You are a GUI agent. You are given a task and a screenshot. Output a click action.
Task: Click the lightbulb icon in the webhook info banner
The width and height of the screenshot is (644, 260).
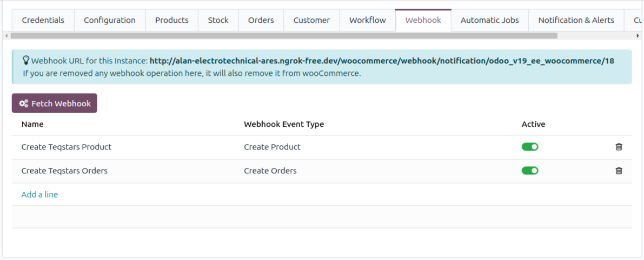26,61
